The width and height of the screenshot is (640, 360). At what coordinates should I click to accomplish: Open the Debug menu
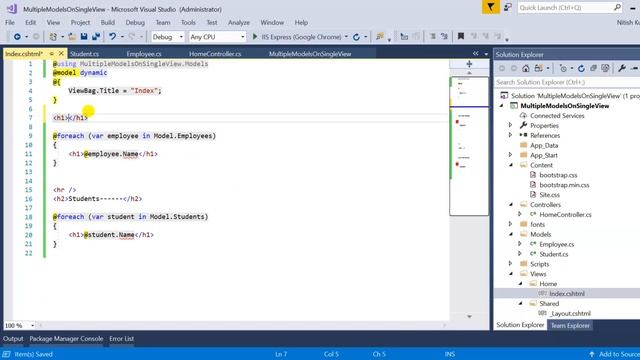tap(135, 22)
